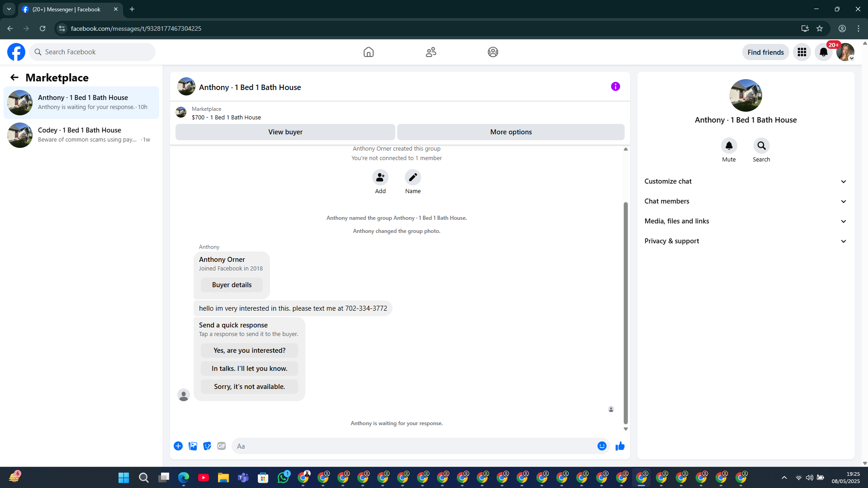Open $700 - 1 Bed 1 Bath House listing
868x488 pixels.
tap(226, 117)
